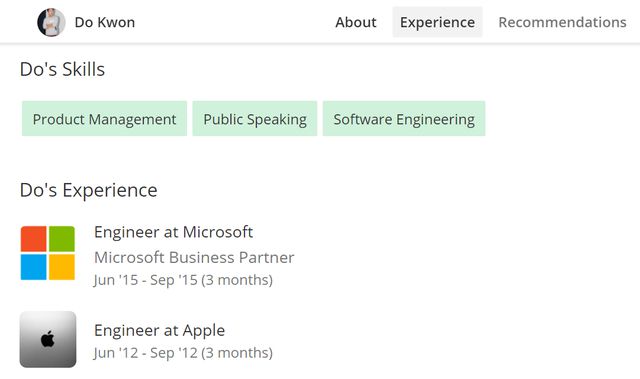
Task: Click the Do Kwon name link
Action: 104,22
